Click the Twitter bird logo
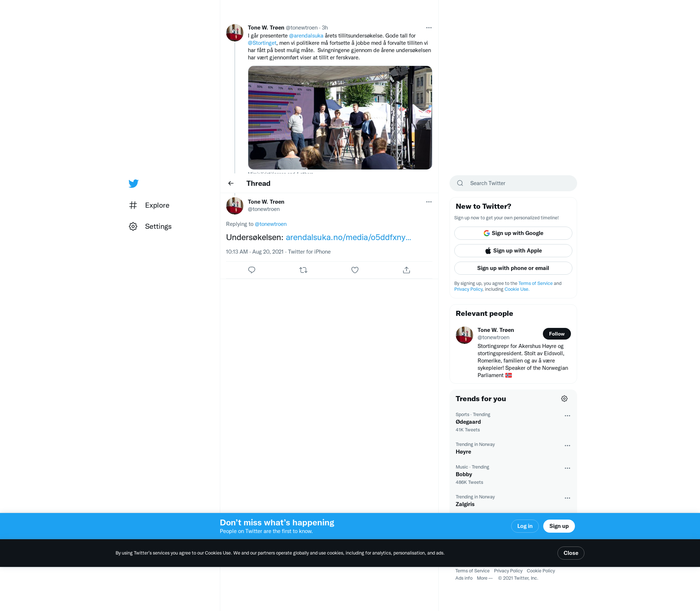This screenshot has height=611, width=700. [133, 183]
